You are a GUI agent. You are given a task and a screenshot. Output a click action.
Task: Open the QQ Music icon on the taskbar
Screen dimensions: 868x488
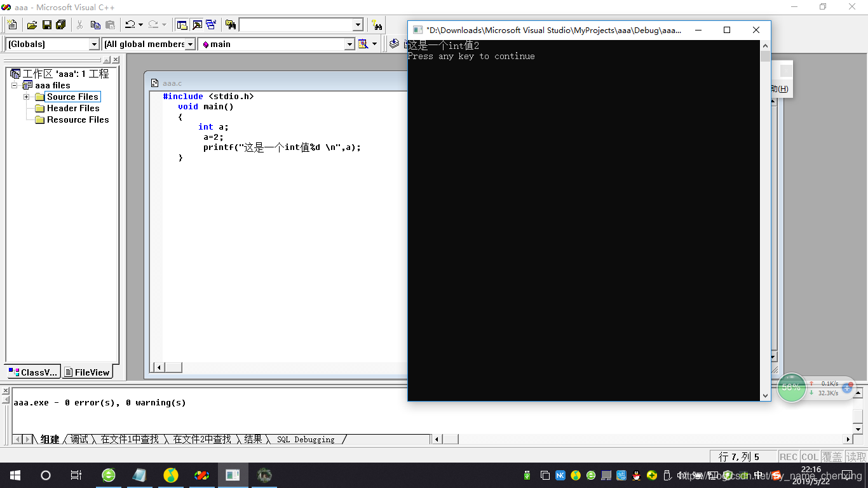pyautogui.click(x=171, y=475)
